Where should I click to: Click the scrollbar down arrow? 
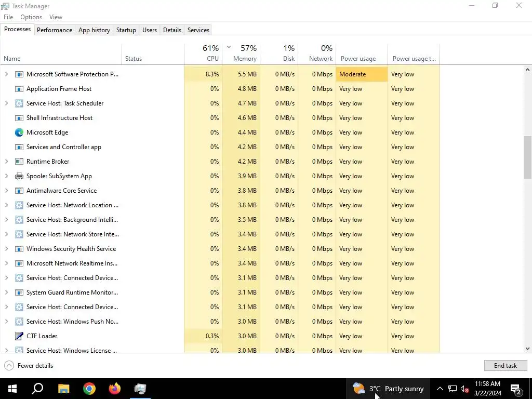[527, 349]
